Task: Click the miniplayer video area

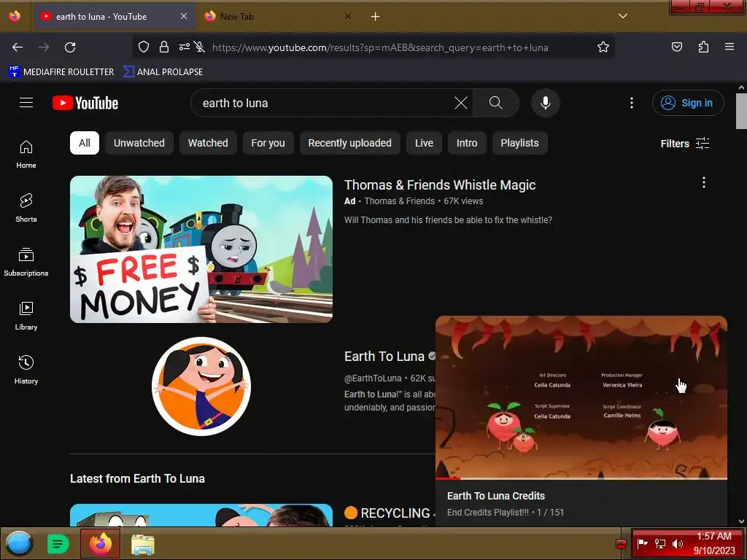Action: coord(581,396)
